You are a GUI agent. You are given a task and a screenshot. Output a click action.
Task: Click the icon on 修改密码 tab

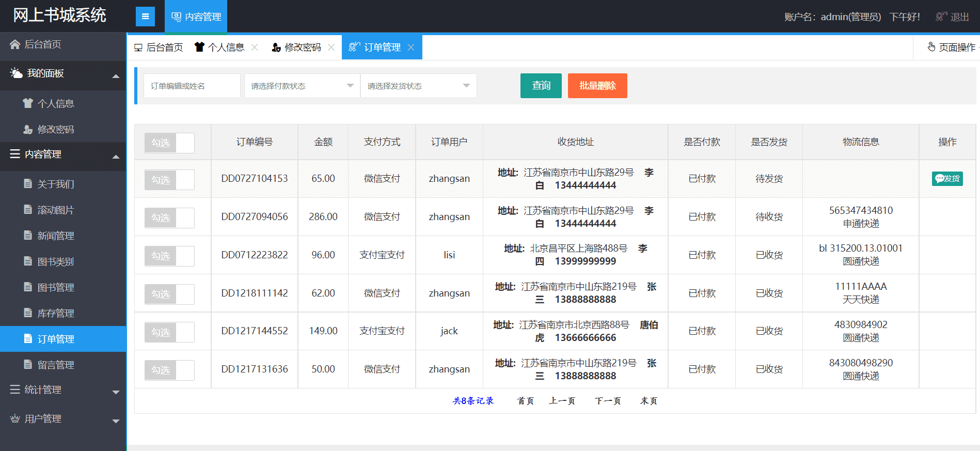[x=276, y=48]
